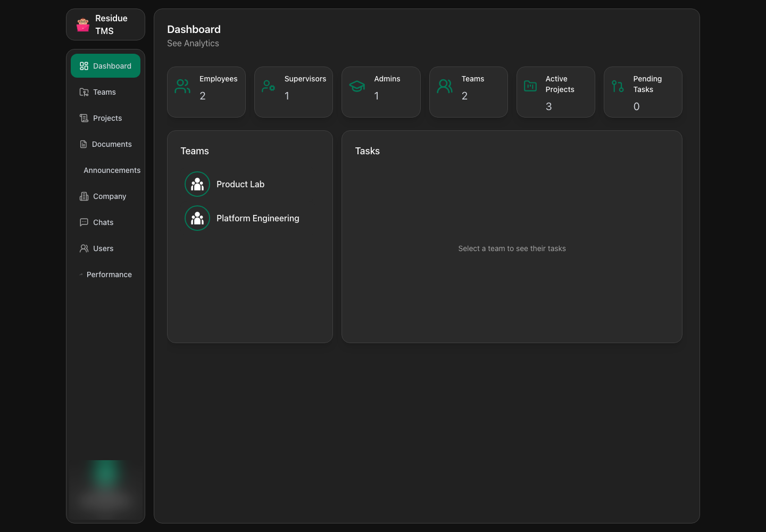Screen dimensions: 766x532
Task: Click the Chats speech bubble icon
Action: tap(84, 222)
